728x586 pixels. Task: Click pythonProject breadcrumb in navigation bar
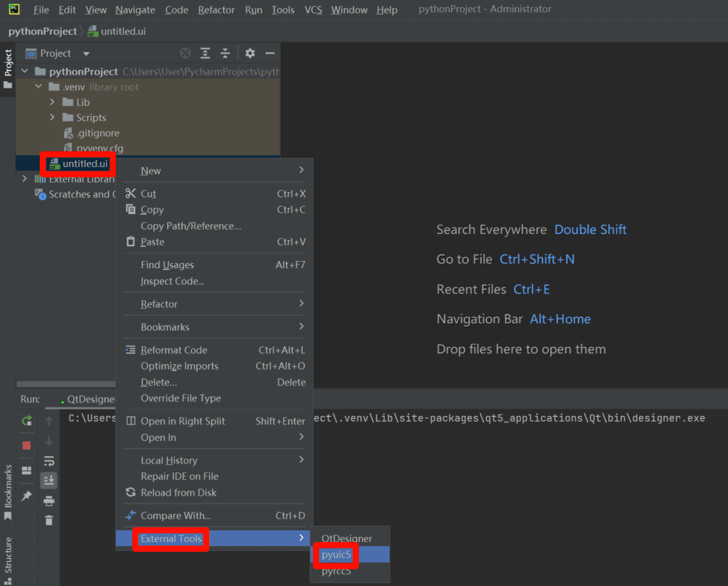coord(43,31)
